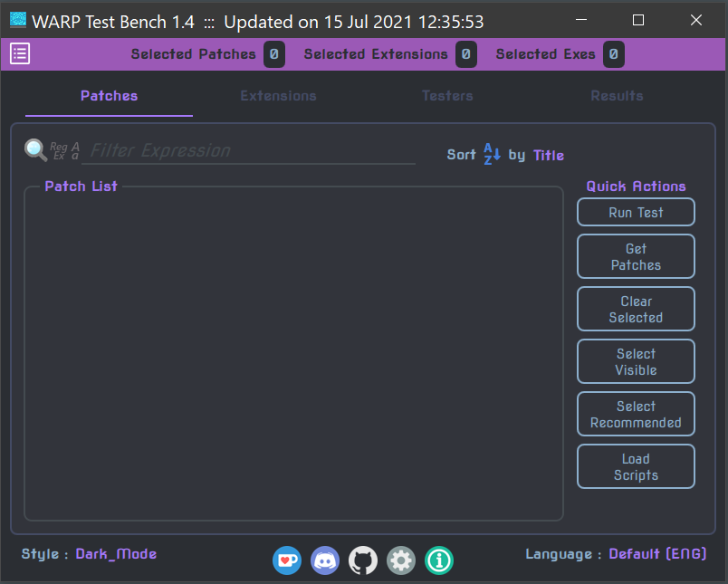Viewport: 728px width, 584px height.
Task: Click the Load Scripts button
Action: coord(636,466)
